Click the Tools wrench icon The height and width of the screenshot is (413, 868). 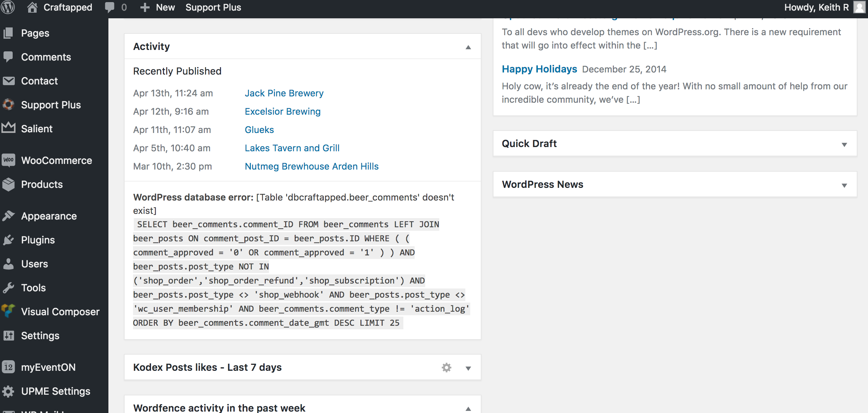8,287
